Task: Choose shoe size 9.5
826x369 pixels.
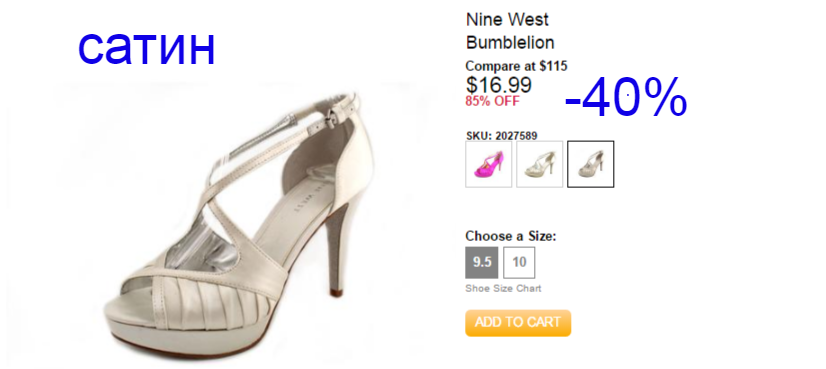Action: [481, 263]
